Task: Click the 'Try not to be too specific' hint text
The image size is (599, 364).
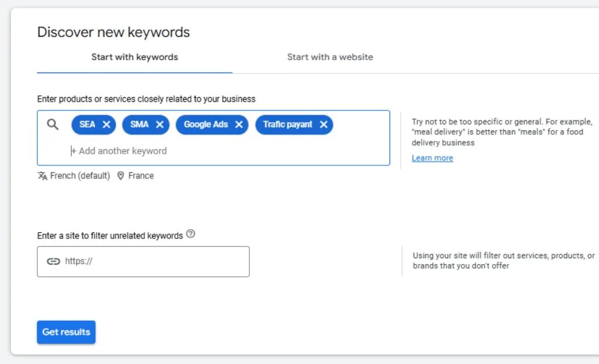Action: [502, 132]
